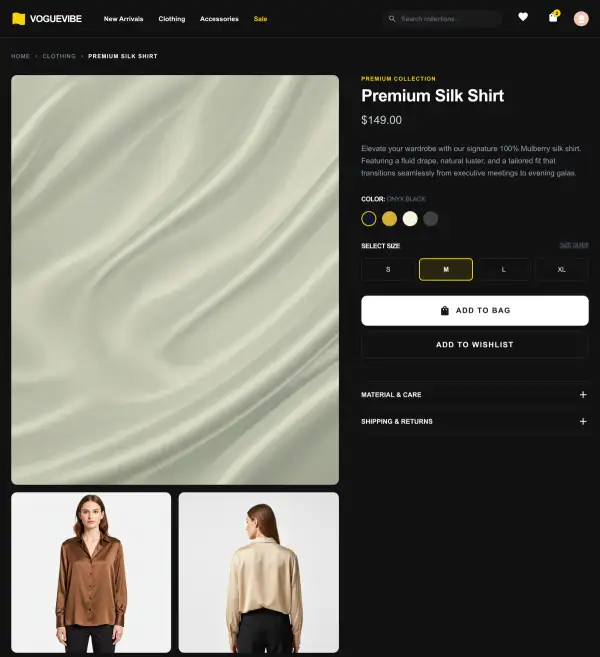Open the shopping bag icon in header
600x657 pixels.
(553, 17)
